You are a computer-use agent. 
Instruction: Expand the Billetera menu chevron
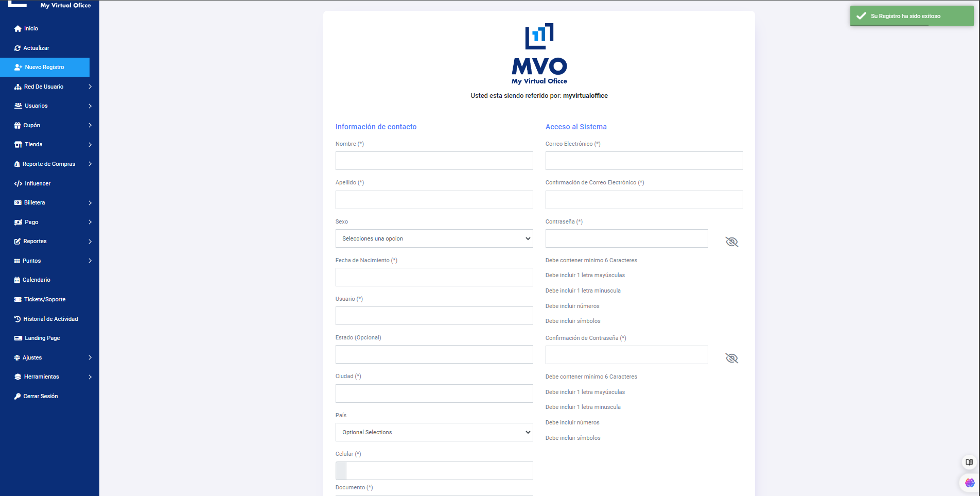[90, 203]
